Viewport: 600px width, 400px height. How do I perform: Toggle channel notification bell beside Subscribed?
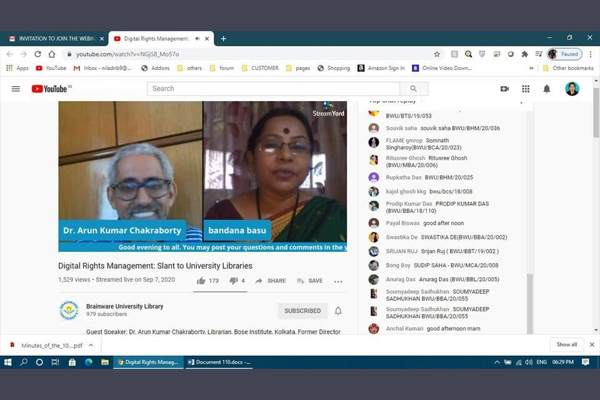coord(338,311)
